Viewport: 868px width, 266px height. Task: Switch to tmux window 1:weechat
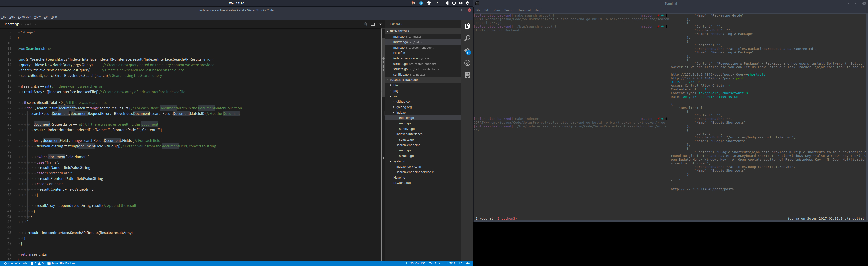(x=485, y=219)
